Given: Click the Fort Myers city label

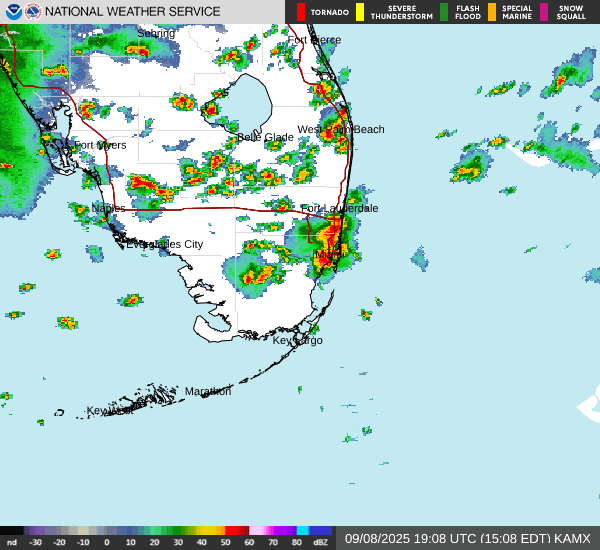Looking at the screenshot, I should (x=100, y=145).
